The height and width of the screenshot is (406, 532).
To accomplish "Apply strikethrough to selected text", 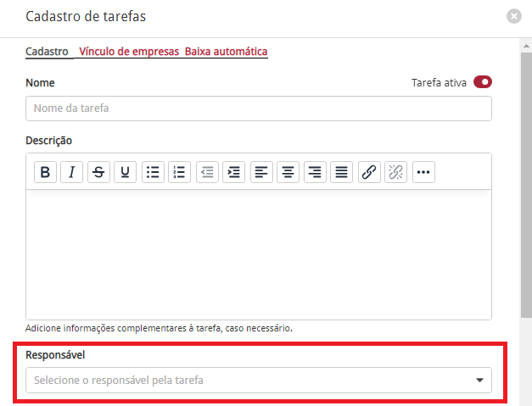I will [98, 172].
